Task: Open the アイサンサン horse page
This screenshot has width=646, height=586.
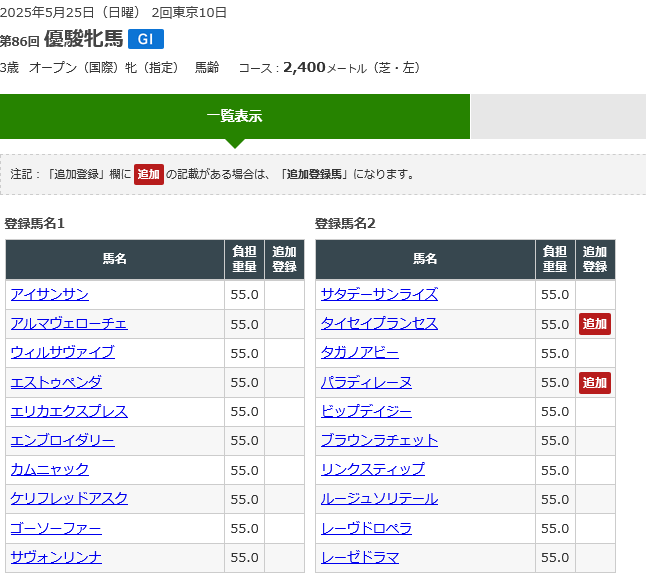Action: 49,294
